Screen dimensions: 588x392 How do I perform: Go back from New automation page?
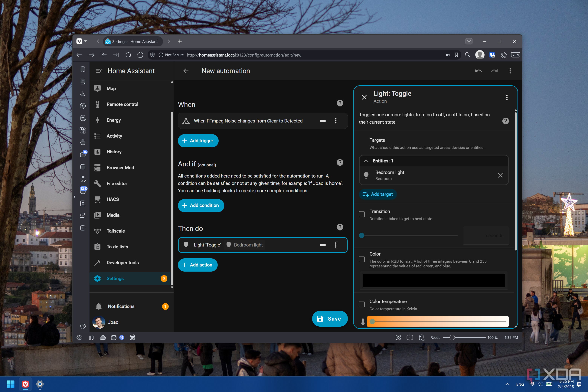(x=186, y=71)
